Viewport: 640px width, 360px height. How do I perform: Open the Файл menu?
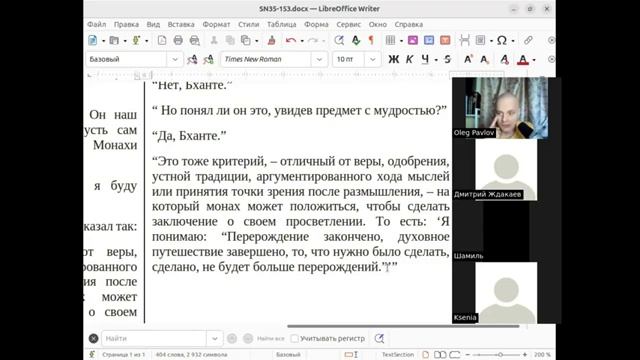[96, 24]
